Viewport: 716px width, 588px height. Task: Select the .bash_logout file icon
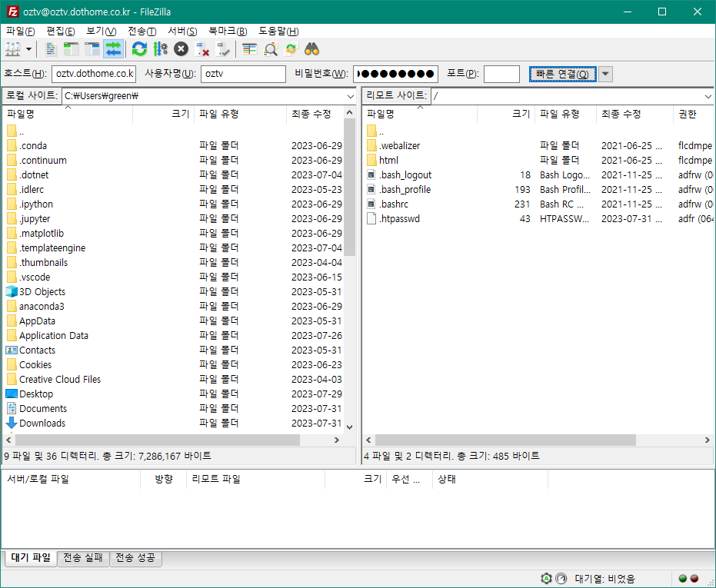click(371, 174)
